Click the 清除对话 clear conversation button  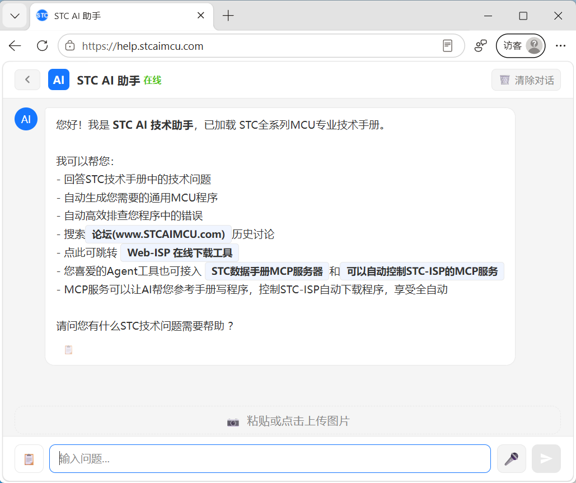[x=526, y=80]
